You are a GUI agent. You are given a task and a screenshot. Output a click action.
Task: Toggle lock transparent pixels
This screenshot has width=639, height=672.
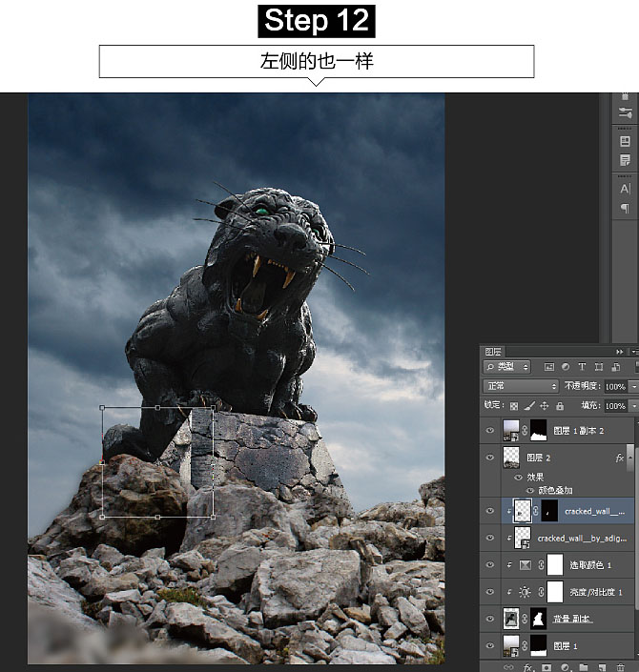[514, 405]
